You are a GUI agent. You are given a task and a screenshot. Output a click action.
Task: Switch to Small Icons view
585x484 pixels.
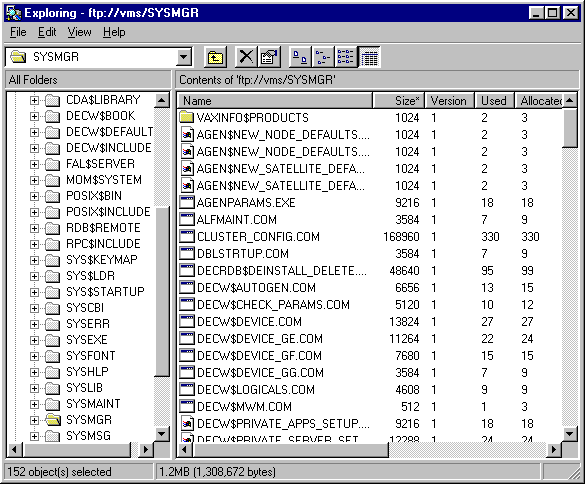(323, 57)
